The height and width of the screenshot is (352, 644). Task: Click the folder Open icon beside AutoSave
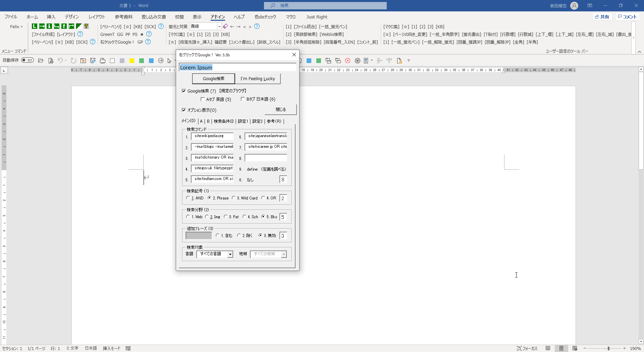(x=41, y=61)
